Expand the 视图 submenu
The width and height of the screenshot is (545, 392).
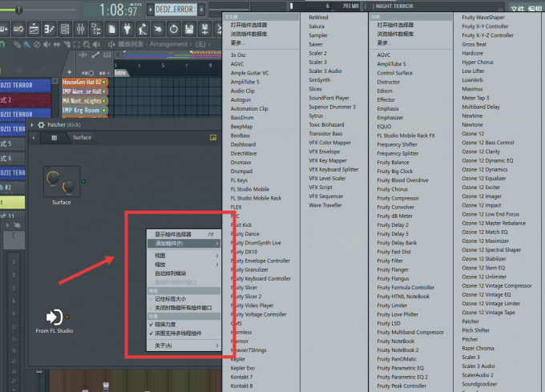tap(184, 256)
